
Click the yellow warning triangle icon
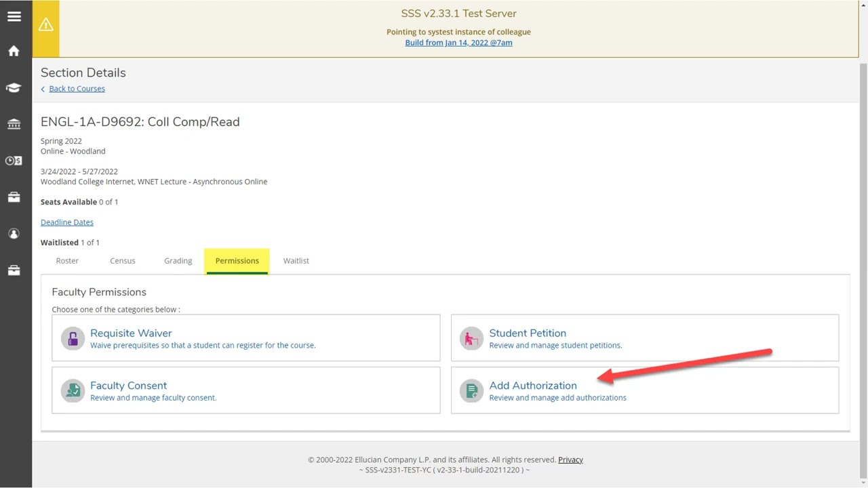coord(45,26)
